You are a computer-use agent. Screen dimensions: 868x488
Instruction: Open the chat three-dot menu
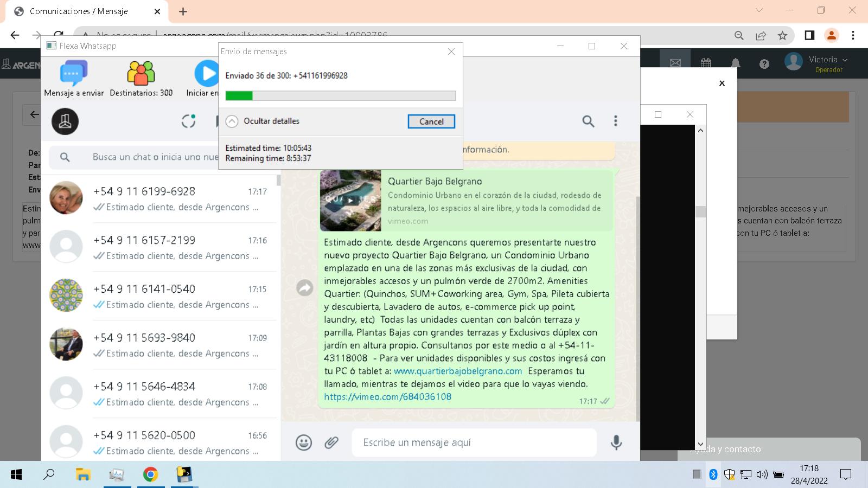(x=615, y=121)
